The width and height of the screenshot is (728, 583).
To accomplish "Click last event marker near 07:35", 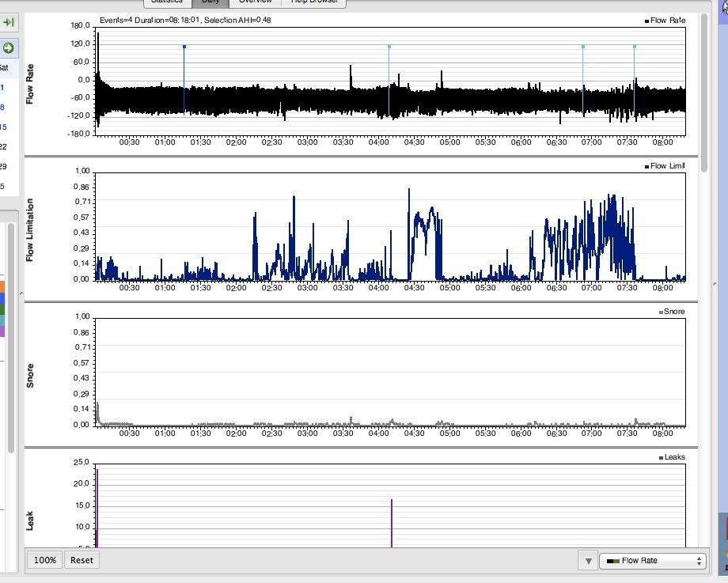I will 635,47.
